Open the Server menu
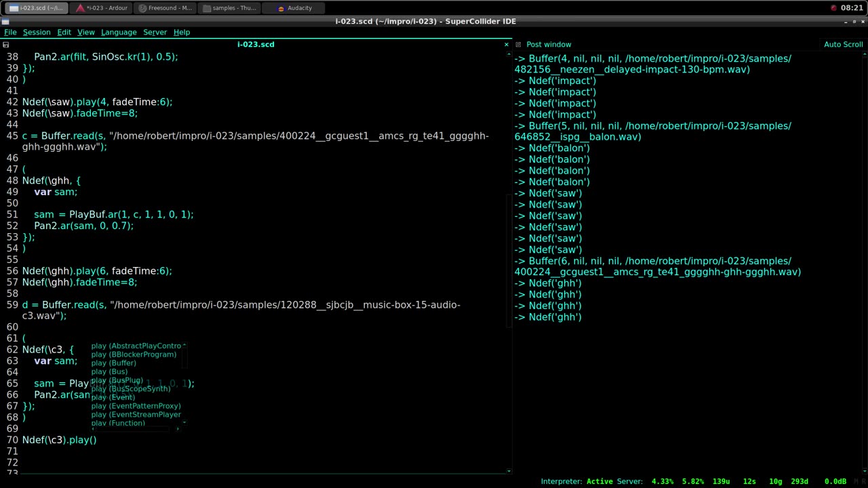 [x=155, y=32]
